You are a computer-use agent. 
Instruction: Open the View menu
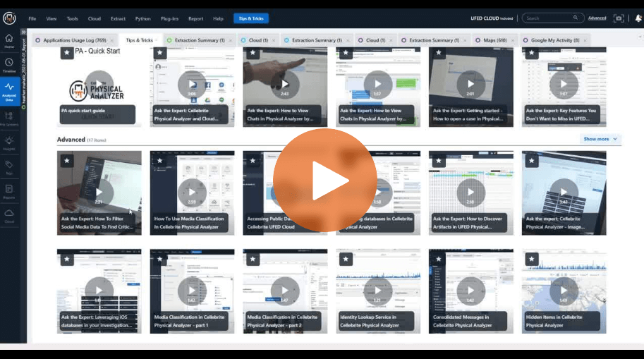pyautogui.click(x=51, y=18)
